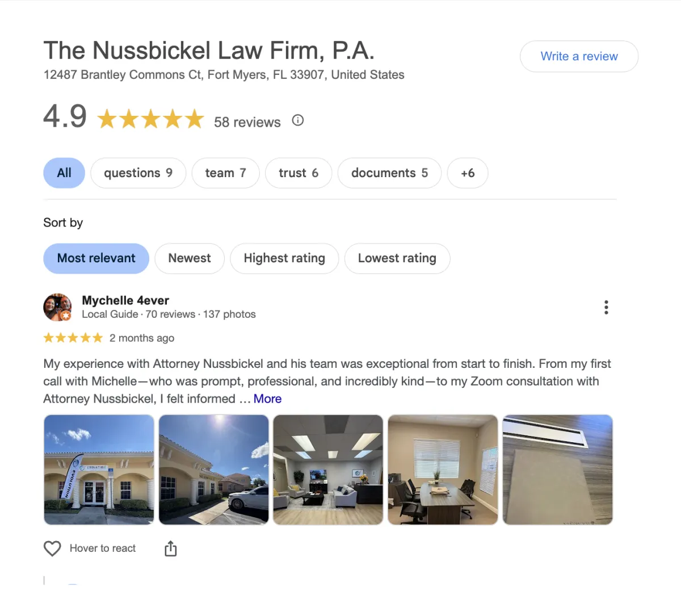The height and width of the screenshot is (616, 681).
Task: Open the Mychelle 4ever reviewer name link
Action: (125, 300)
